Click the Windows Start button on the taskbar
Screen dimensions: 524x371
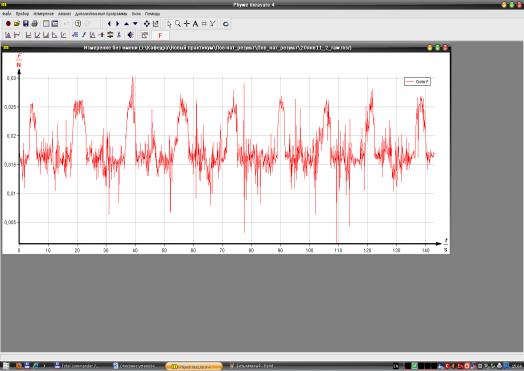6,366
